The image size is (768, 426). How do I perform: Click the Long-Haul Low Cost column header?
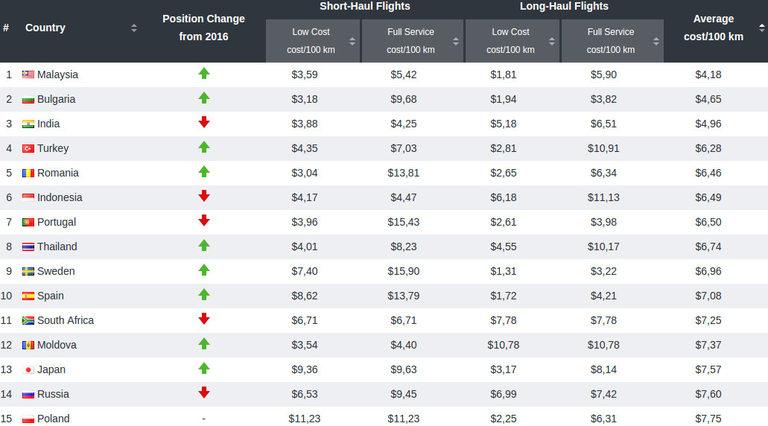510,41
